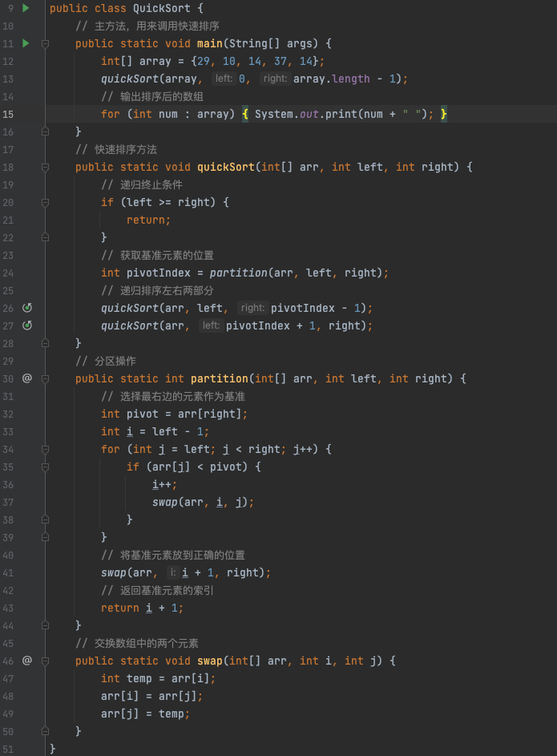Run the main method via gutter arrow
Screen dimensions: 557x756
pos(26,43)
